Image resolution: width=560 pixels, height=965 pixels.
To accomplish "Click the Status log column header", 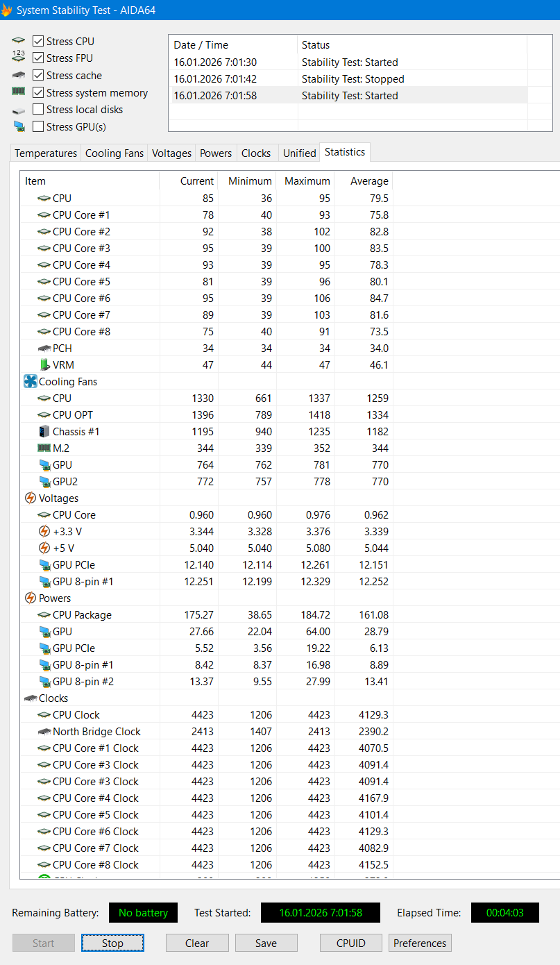I will [412, 44].
